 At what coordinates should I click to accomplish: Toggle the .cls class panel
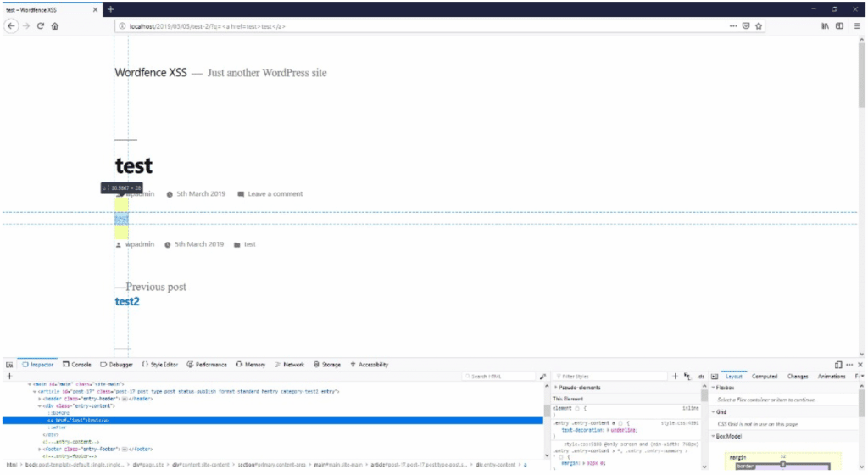[x=701, y=377]
